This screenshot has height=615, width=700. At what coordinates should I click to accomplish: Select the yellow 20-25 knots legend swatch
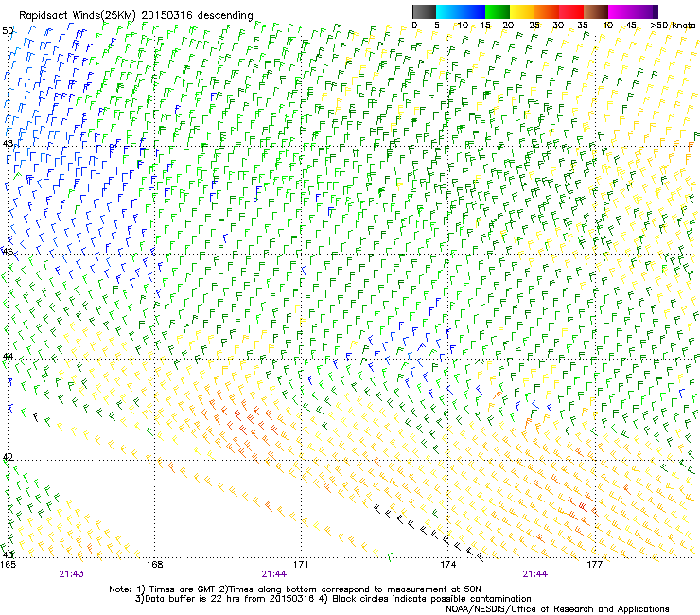click(522, 11)
